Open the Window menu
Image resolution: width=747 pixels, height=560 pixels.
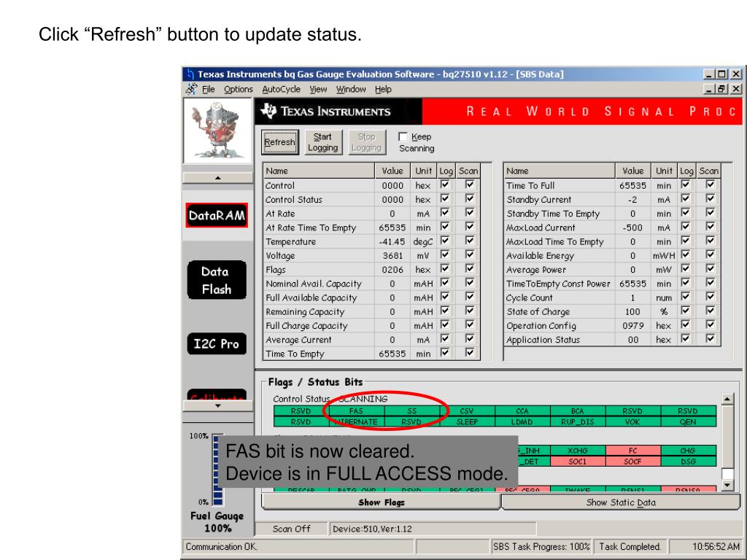[x=351, y=89]
